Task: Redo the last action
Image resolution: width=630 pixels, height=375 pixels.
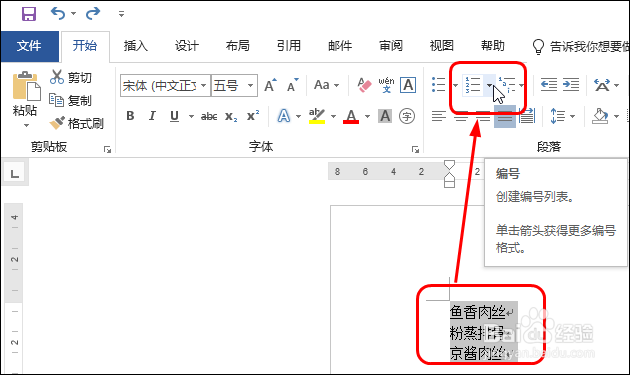Action: click(x=93, y=14)
